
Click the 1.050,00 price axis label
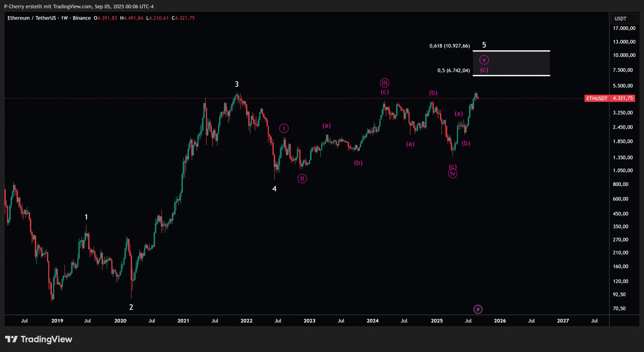[x=623, y=171]
